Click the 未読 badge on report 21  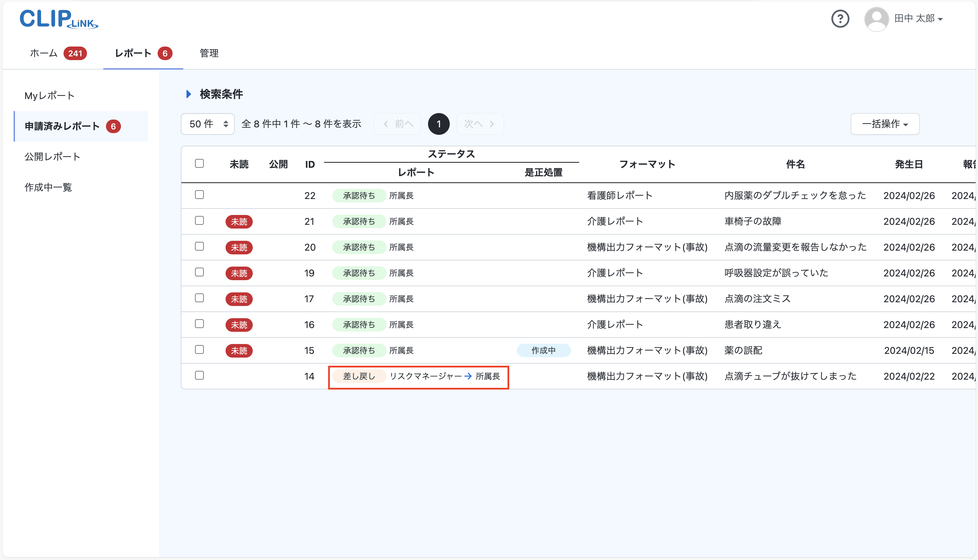point(239,221)
